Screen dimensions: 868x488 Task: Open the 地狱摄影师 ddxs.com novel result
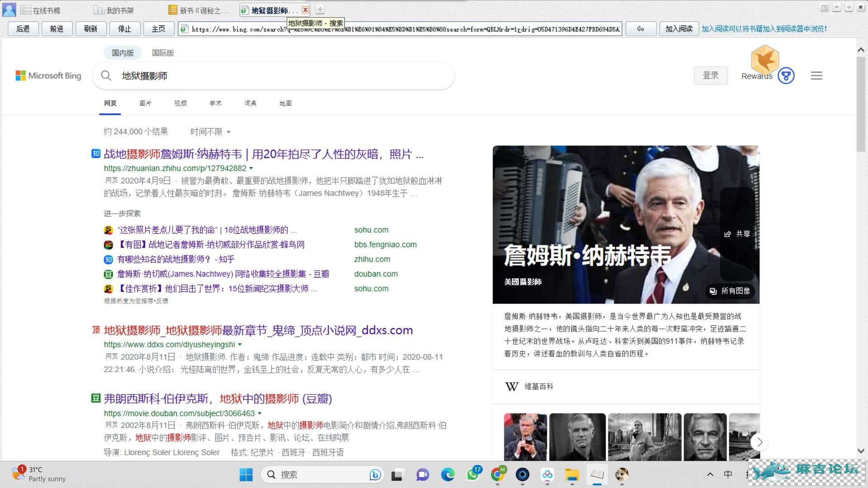pyautogui.click(x=258, y=330)
